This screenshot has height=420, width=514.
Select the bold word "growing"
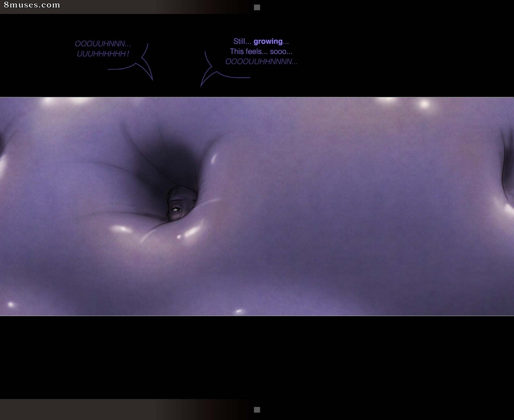pyautogui.click(x=268, y=41)
